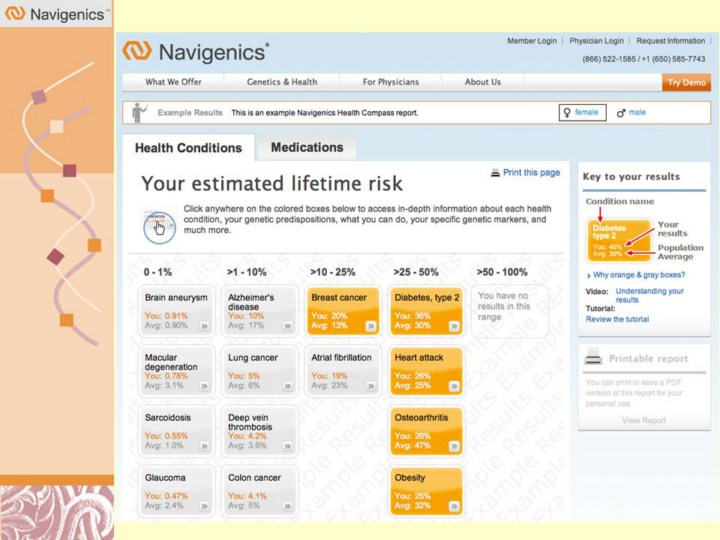Select the male example report option
Screen dimensions: 720x540
(x=631, y=113)
